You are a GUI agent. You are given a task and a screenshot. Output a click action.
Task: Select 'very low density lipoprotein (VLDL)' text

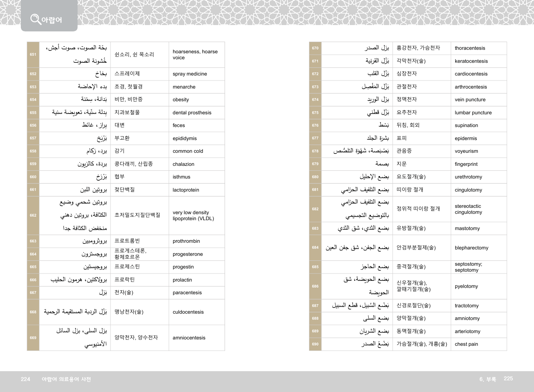pos(193,215)
